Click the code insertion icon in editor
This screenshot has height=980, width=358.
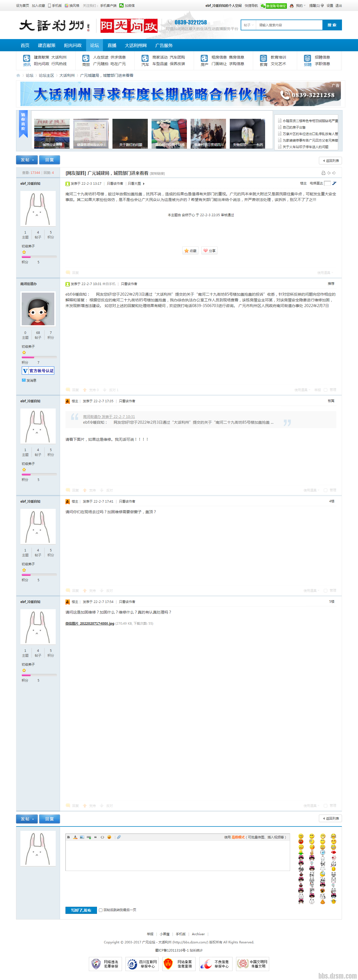point(102,837)
